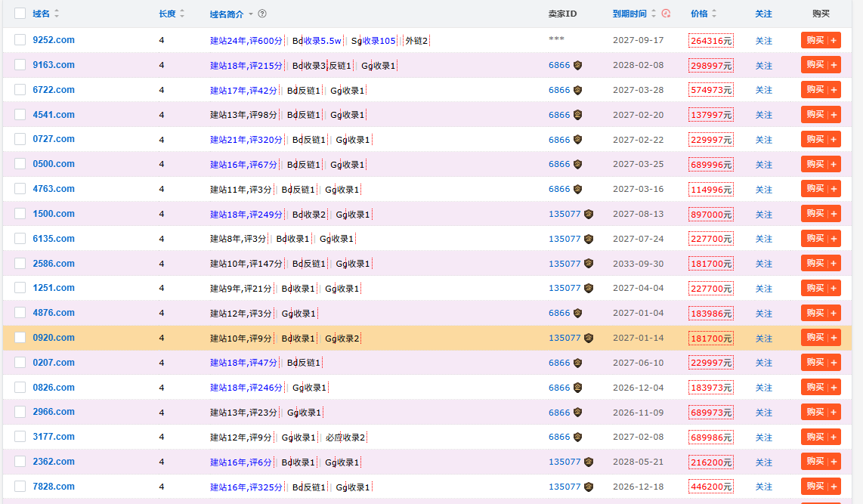Click the clock icon next to 到期时间

pos(666,13)
